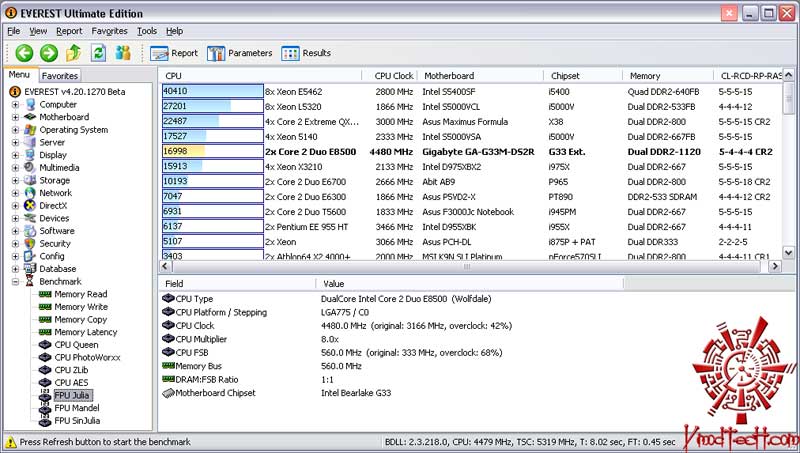800x453 pixels.
Task: Select Memory Latency benchmark
Action: pyautogui.click(x=86, y=332)
